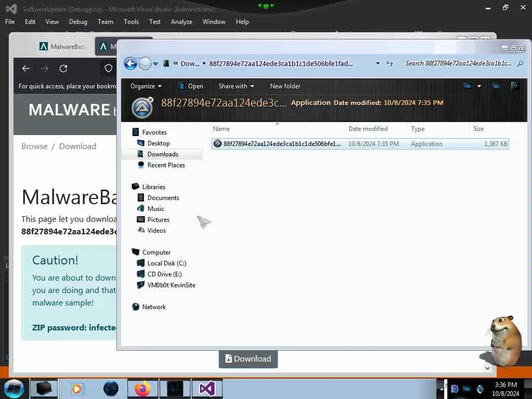This screenshot has height=399, width=532.
Task: Open Explorer help icon
Action: coord(515,86)
